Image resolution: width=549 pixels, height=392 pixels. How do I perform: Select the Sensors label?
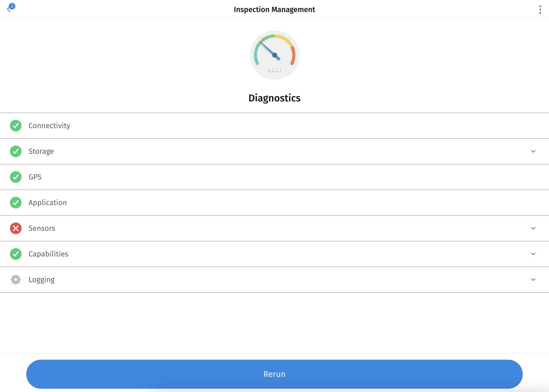42,228
